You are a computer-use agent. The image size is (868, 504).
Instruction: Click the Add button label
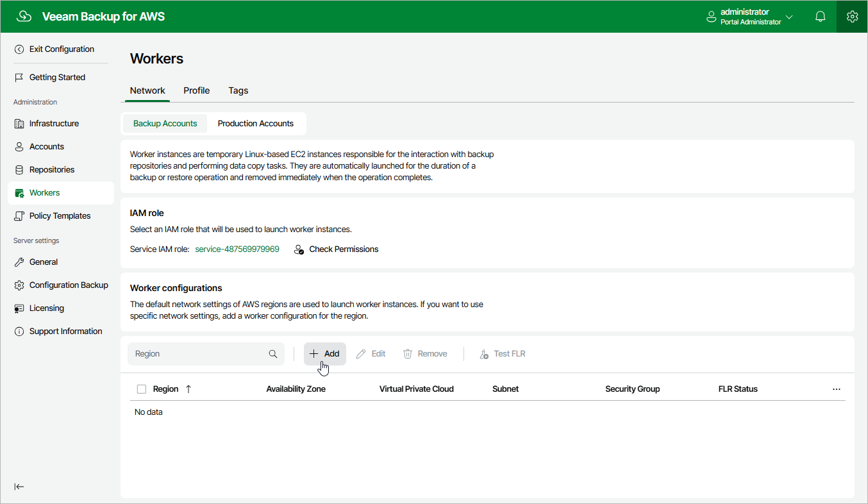(x=332, y=354)
